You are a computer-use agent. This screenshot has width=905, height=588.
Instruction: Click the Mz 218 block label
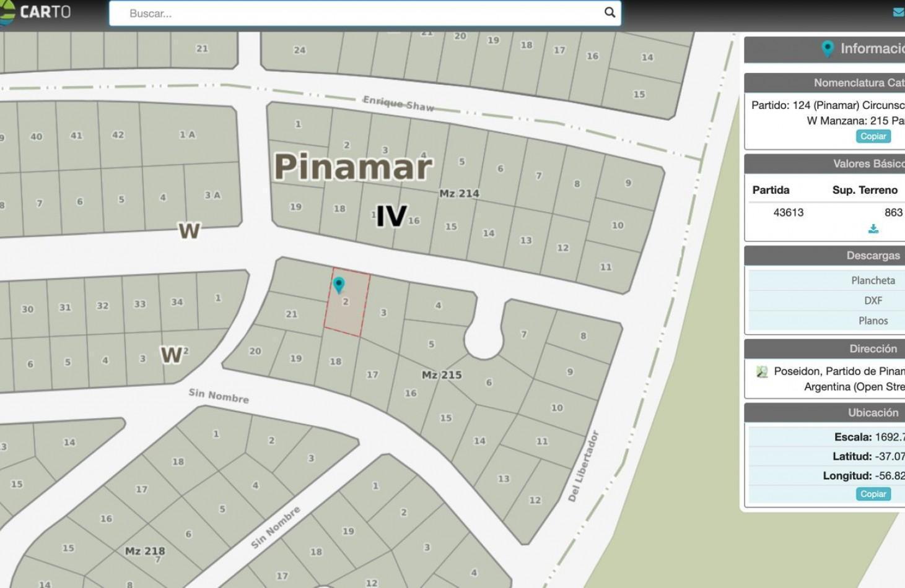click(145, 550)
